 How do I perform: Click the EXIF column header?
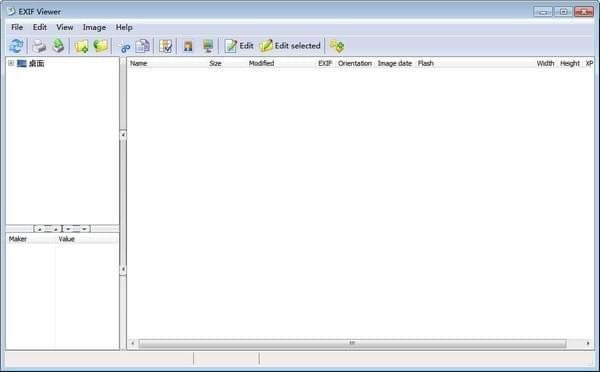click(325, 64)
